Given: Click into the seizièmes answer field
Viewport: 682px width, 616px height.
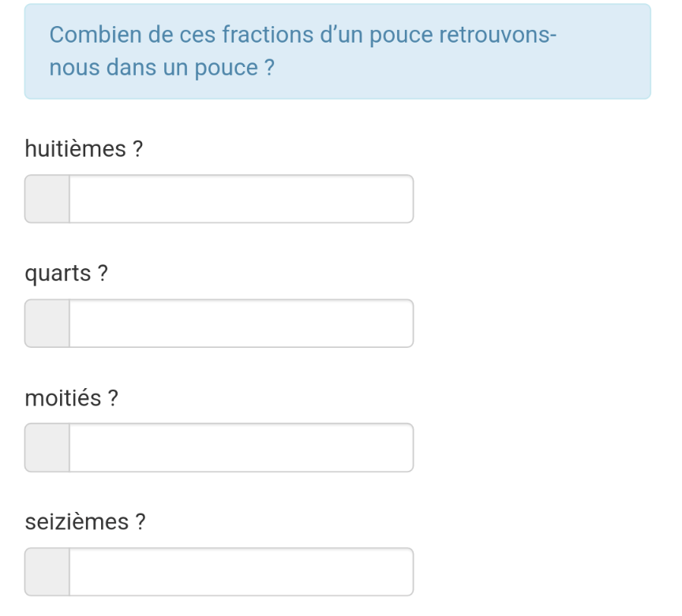Looking at the screenshot, I should [241, 572].
